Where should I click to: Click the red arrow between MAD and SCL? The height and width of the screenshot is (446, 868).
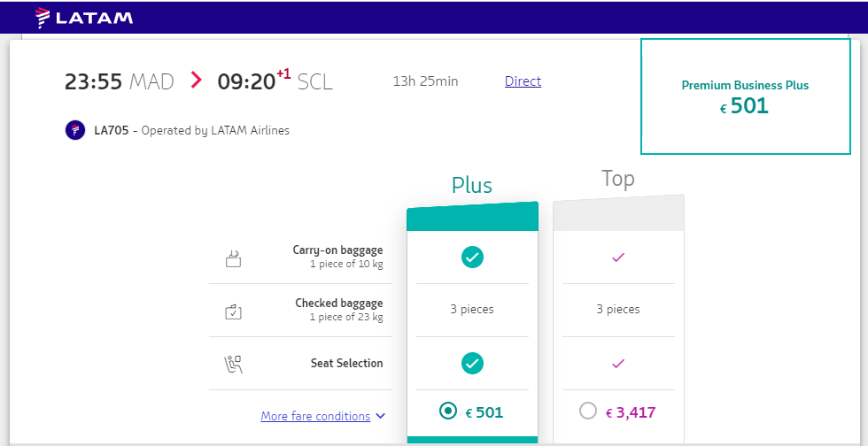point(196,81)
